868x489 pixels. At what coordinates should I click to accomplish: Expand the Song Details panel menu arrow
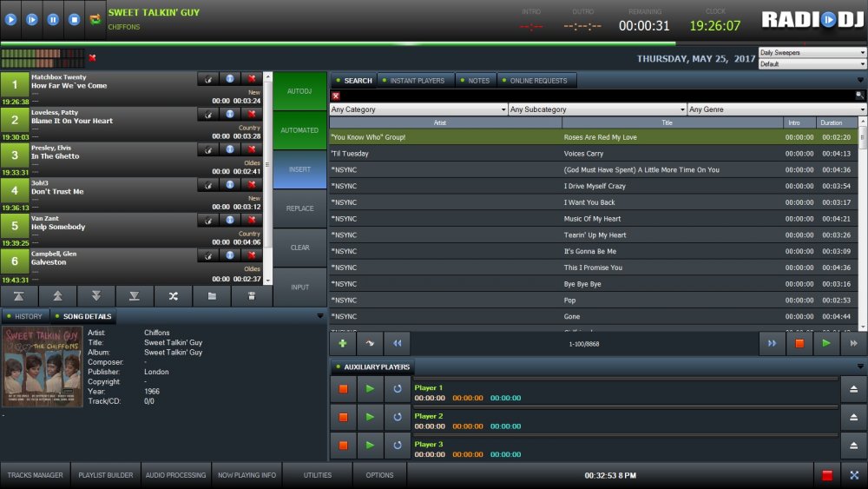click(320, 315)
